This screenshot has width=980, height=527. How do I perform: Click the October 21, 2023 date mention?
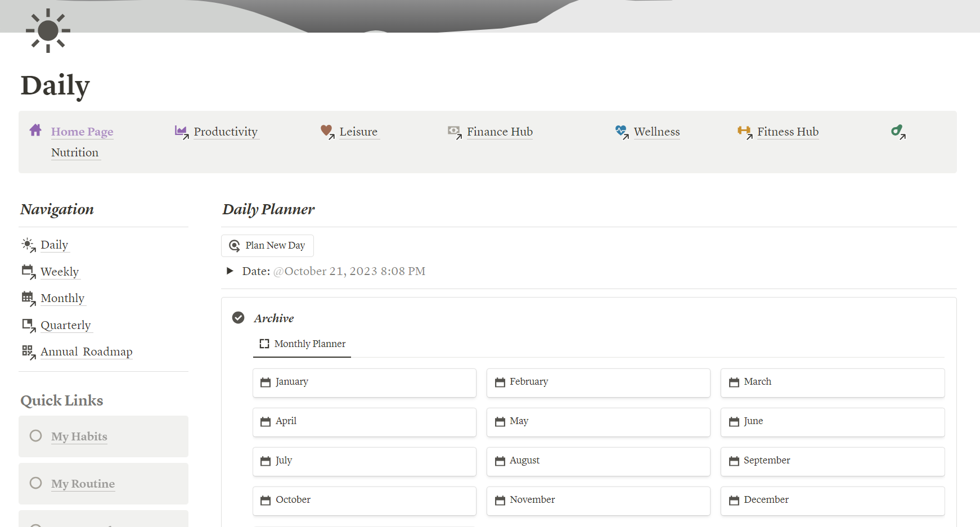[349, 271]
